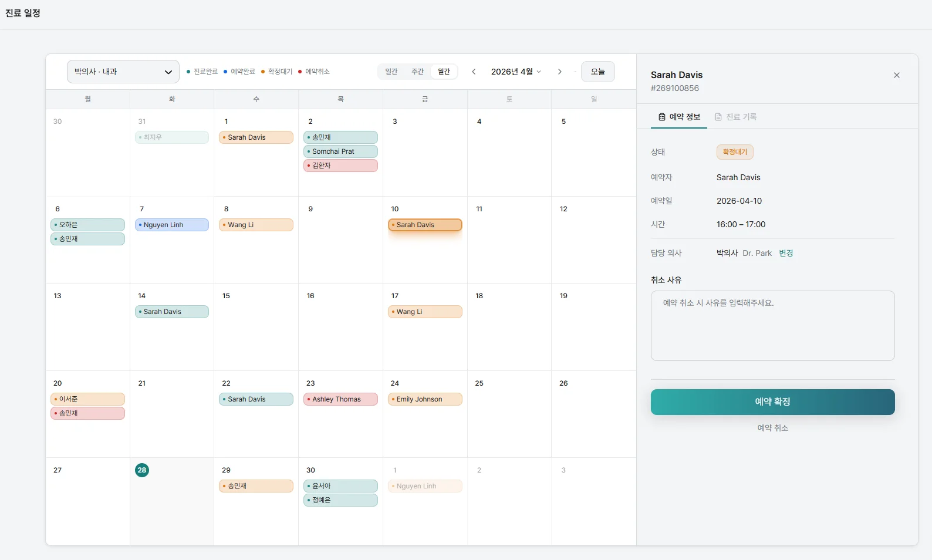Screen dimensions: 932x560
Task: Open Sarah Davis appointment on April 1
Action: click(x=256, y=137)
